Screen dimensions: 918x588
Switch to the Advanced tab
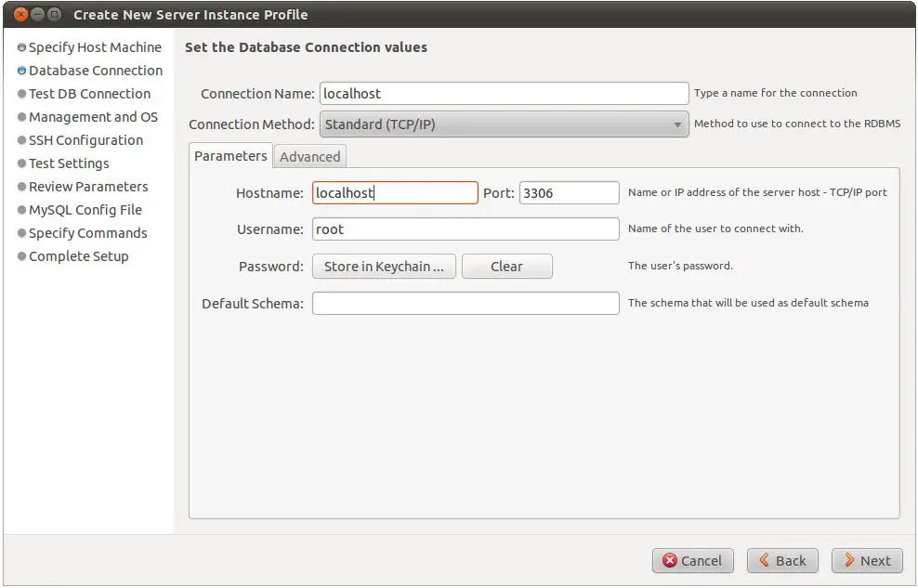pyautogui.click(x=309, y=156)
